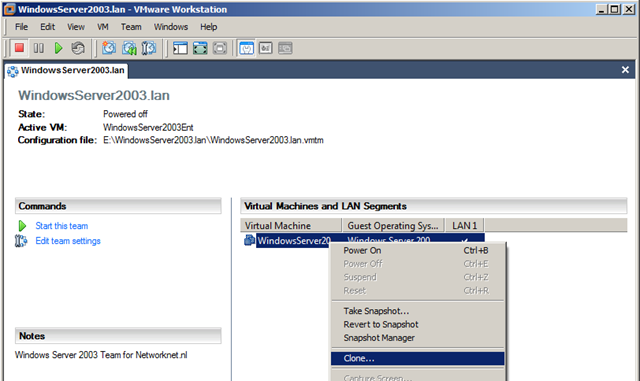Click the Start this team link

pyautogui.click(x=62, y=226)
